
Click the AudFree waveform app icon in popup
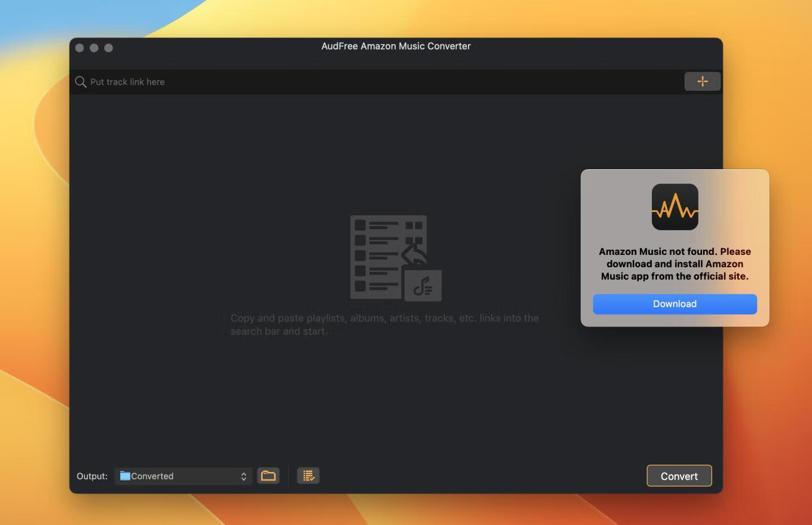[x=674, y=207]
